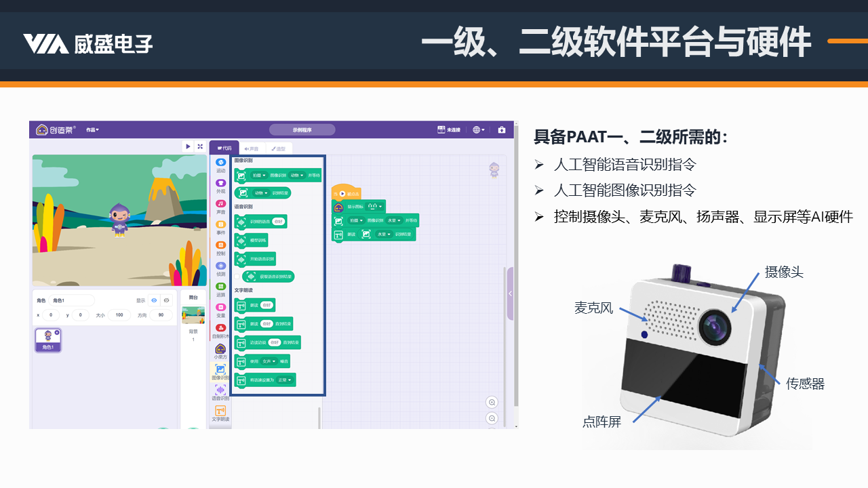Click the fullscreen presentation icon above the stage
The width and height of the screenshot is (868, 488).
click(x=200, y=146)
